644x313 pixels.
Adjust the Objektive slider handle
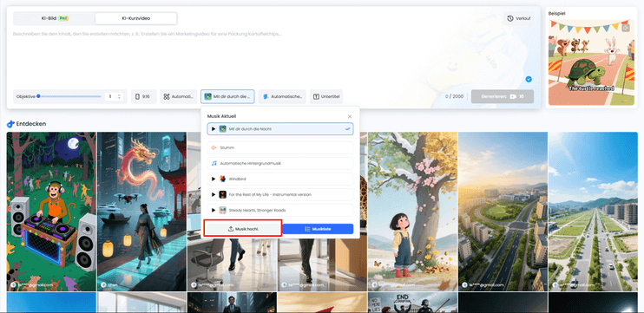(x=38, y=96)
